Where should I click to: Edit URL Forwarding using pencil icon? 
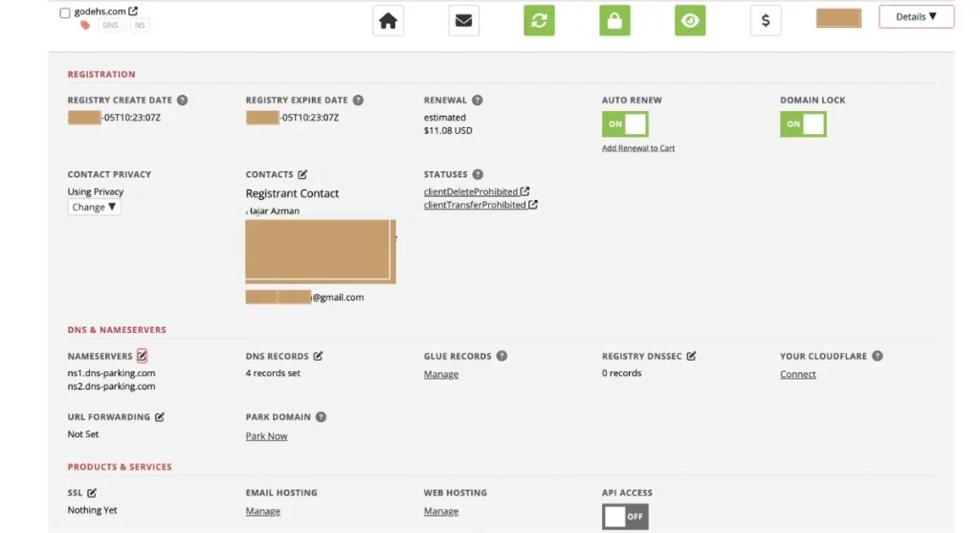pyautogui.click(x=160, y=417)
